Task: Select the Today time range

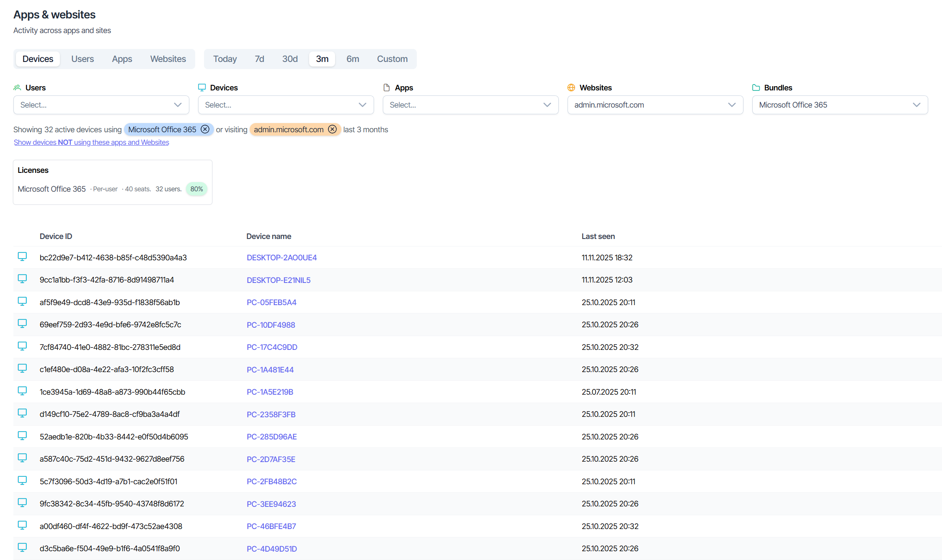Action: (x=225, y=59)
